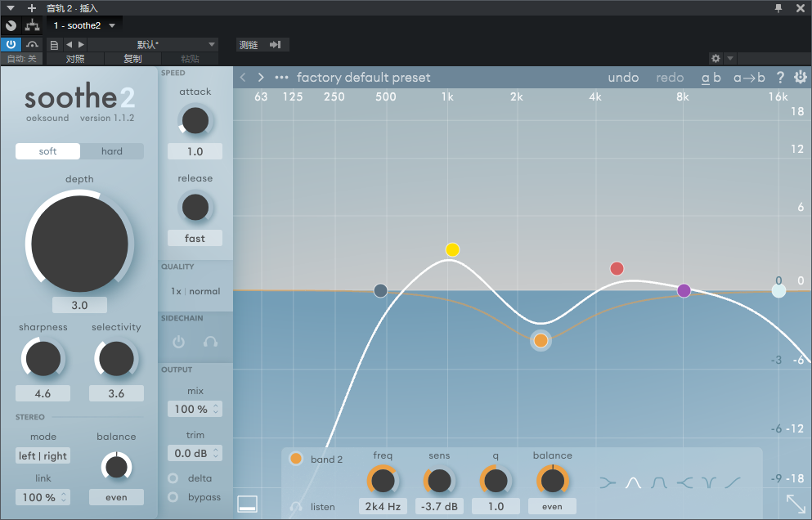Viewport: 812px width, 520px height.
Task: Click the sharpness knob
Action: tap(43, 358)
